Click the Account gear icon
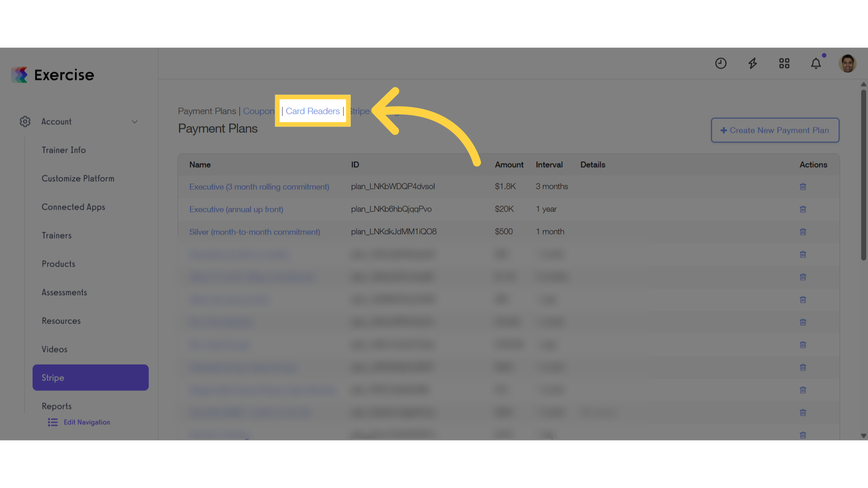Screen dimensions: 868x488 (x=25, y=122)
